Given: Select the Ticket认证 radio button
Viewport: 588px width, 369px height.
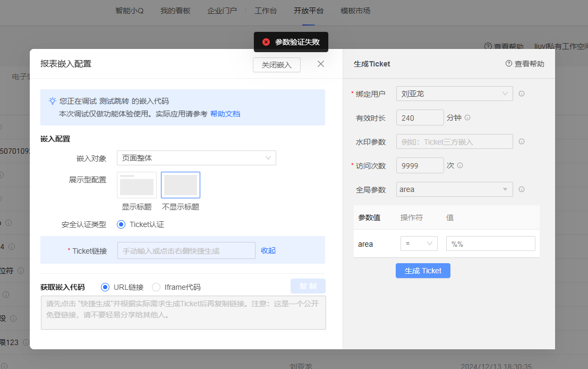Looking at the screenshot, I should point(121,224).
